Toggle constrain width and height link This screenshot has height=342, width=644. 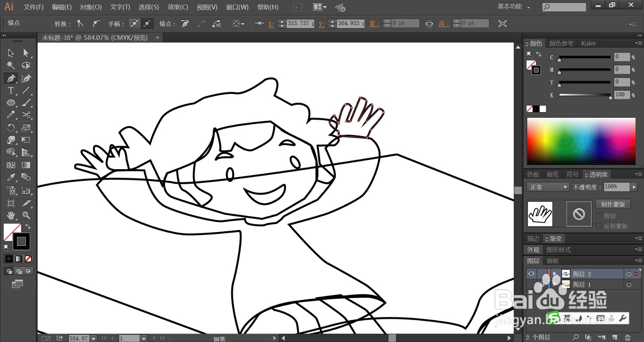click(x=429, y=23)
